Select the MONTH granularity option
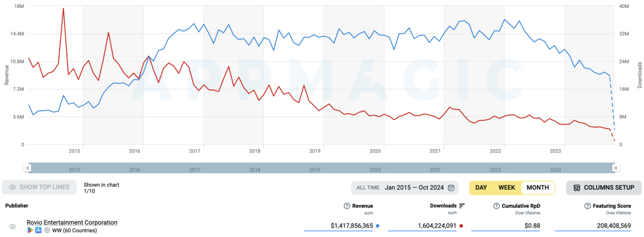Screen dimensions: 644x237 (x=538, y=188)
